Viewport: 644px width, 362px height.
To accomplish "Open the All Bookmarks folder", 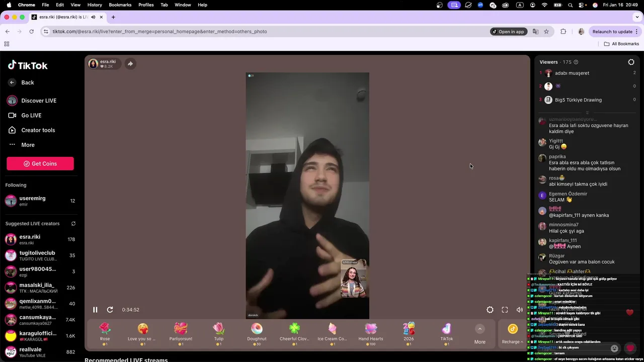I will click(x=621, y=44).
